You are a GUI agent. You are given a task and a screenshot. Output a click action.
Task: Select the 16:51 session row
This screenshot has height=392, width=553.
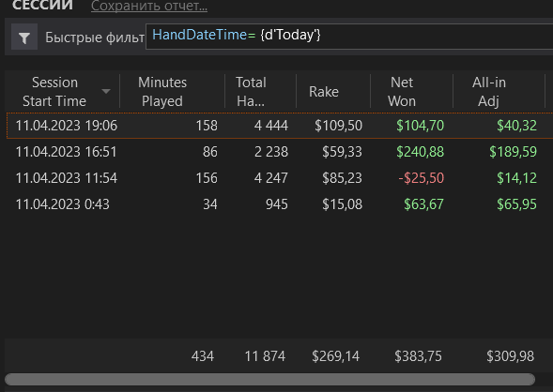coord(280,152)
